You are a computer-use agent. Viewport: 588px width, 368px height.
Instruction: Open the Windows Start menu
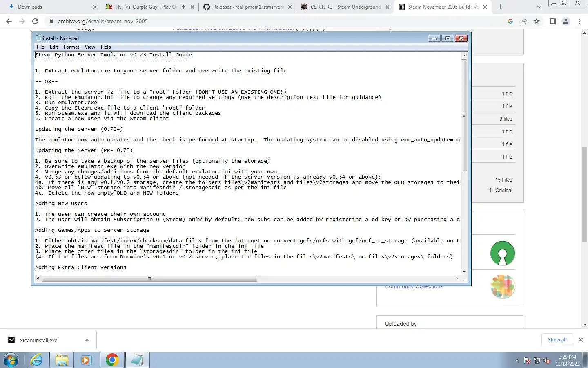coord(11,360)
